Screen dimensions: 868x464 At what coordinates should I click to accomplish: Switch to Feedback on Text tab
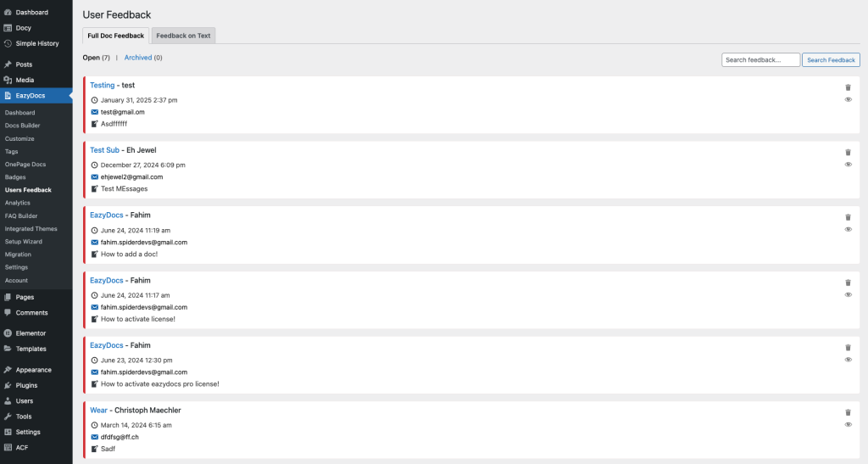pyautogui.click(x=183, y=36)
